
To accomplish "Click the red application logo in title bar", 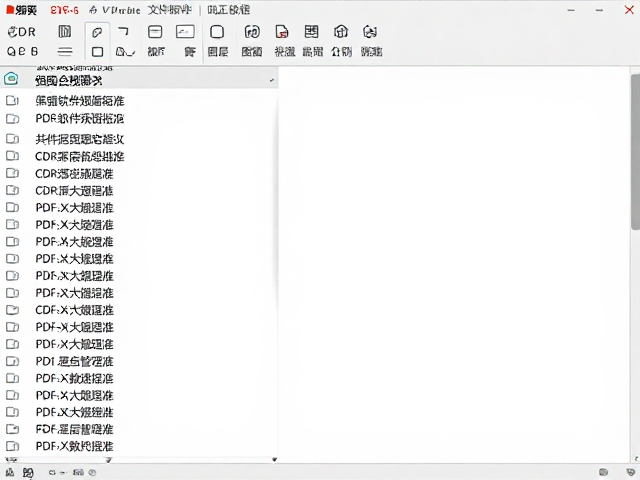I will pos(10,10).
